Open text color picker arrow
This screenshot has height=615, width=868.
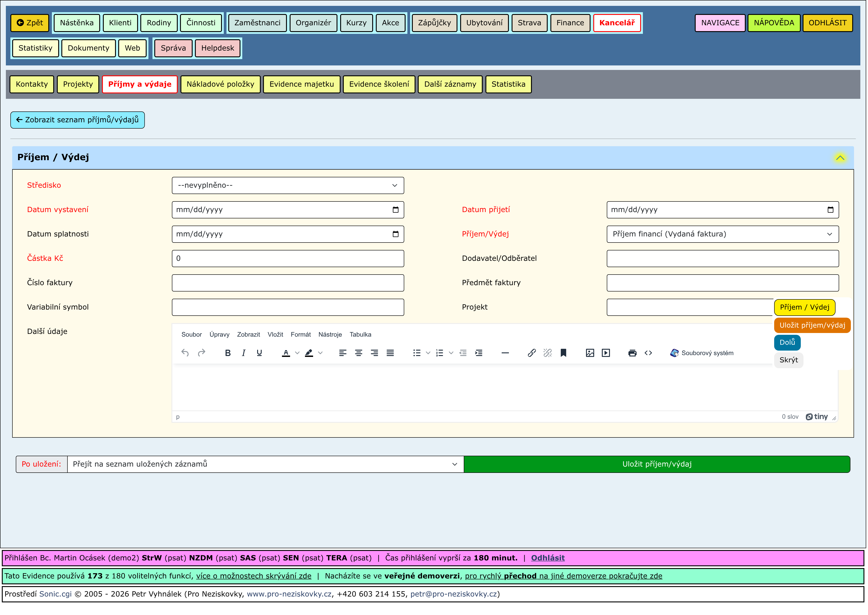298,353
